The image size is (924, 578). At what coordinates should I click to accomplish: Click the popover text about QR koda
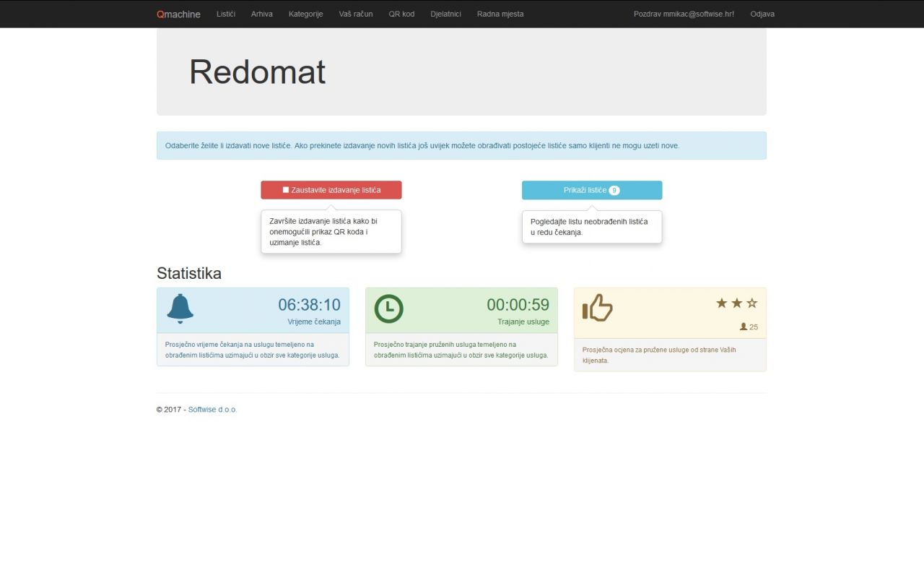coord(323,232)
